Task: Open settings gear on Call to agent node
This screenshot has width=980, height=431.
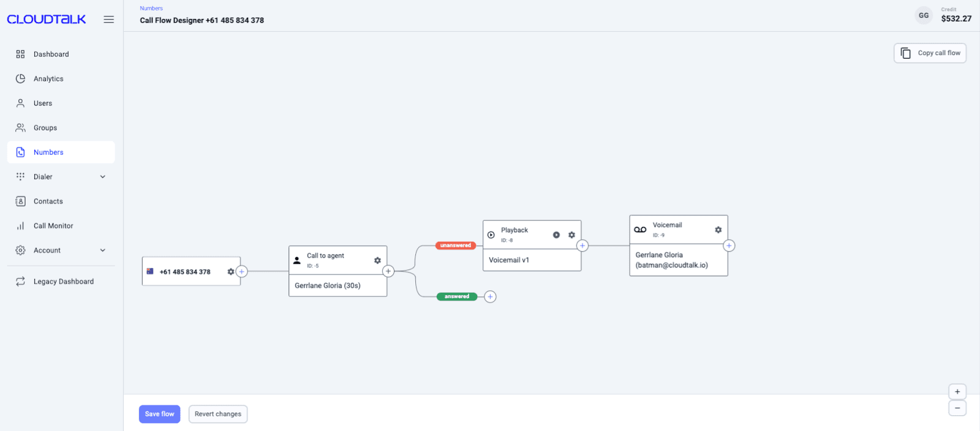Action: coord(377,260)
